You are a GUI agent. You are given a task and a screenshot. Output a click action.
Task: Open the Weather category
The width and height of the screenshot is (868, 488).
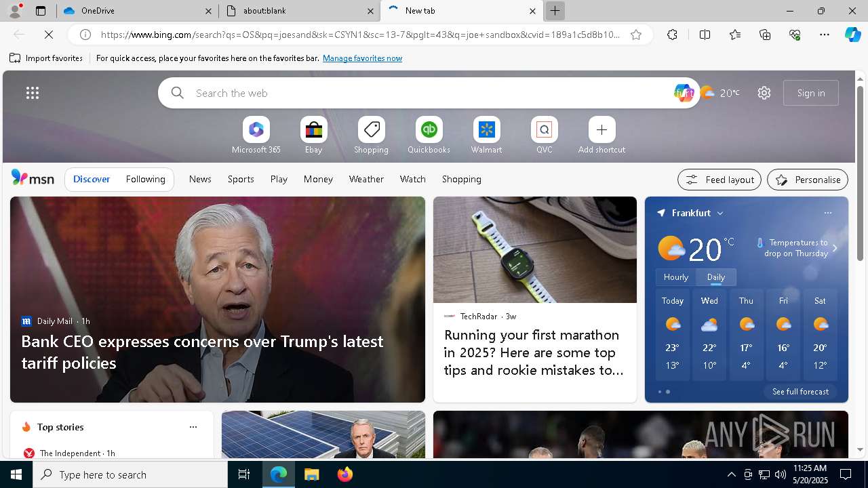click(x=366, y=179)
